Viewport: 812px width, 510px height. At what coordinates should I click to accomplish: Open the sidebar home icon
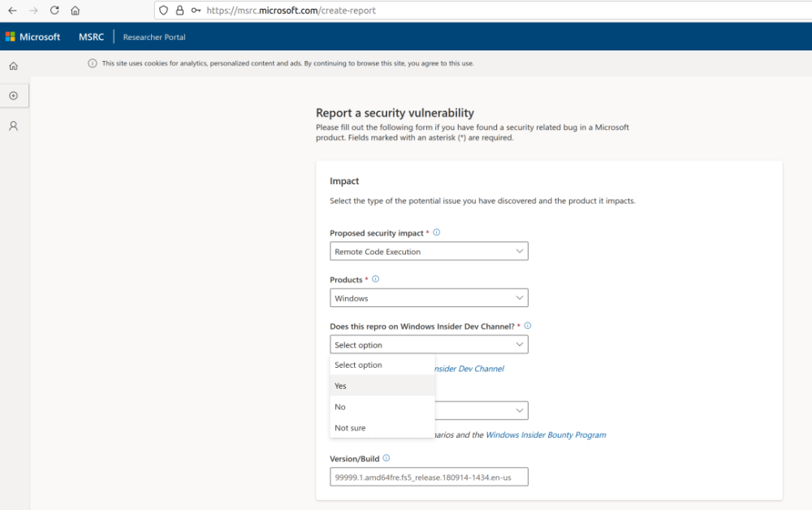coord(14,66)
